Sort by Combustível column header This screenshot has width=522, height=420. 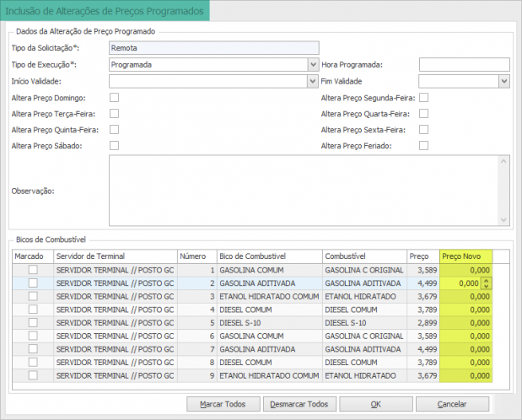point(364,256)
